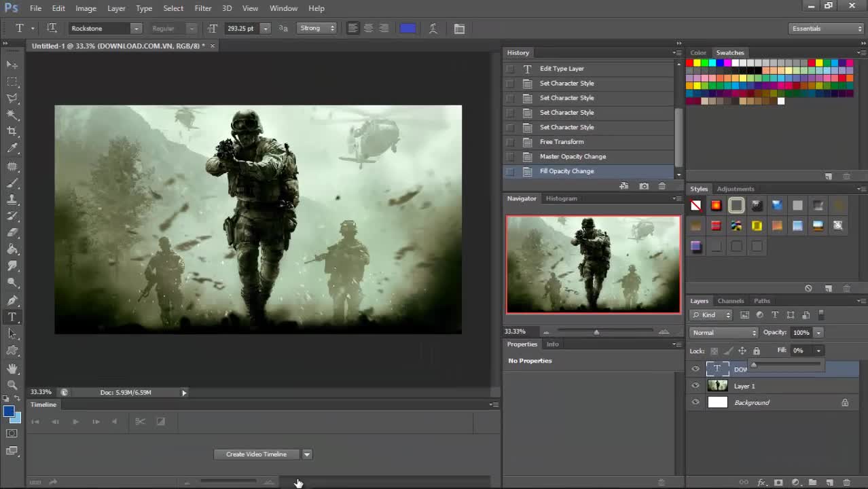Image resolution: width=868 pixels, height=489 pixels.
Task: Open the Filter menu
Action: (x=202, y=8)
